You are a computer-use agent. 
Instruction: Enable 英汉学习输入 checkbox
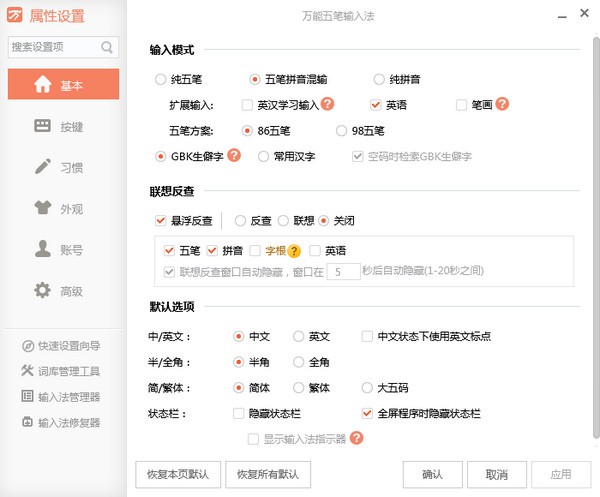247,104
